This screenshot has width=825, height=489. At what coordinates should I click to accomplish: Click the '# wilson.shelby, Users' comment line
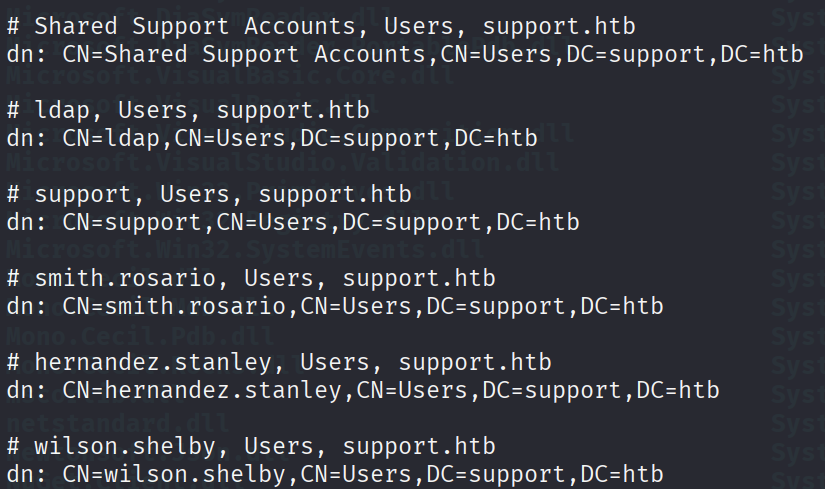click(251, 447)
